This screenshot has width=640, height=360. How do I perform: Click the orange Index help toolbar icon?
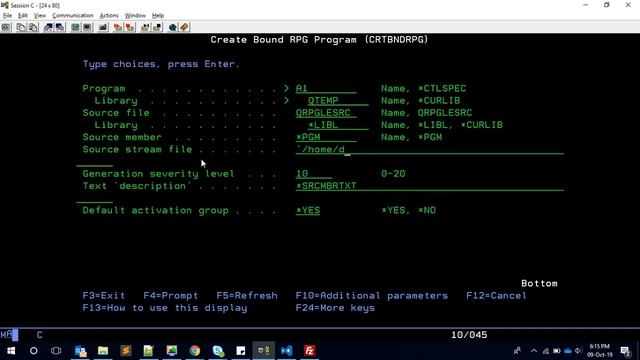(184, 27)
